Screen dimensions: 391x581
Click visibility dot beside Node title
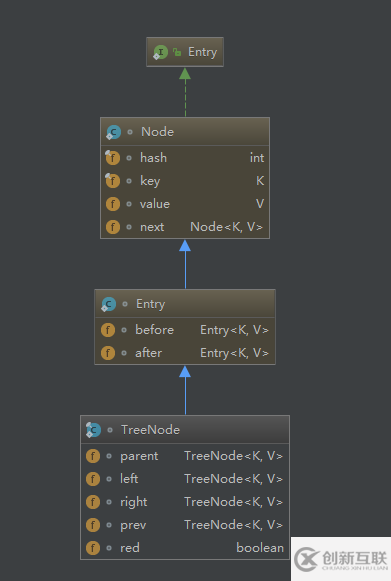pyautogui.click(x=130, y=132)
